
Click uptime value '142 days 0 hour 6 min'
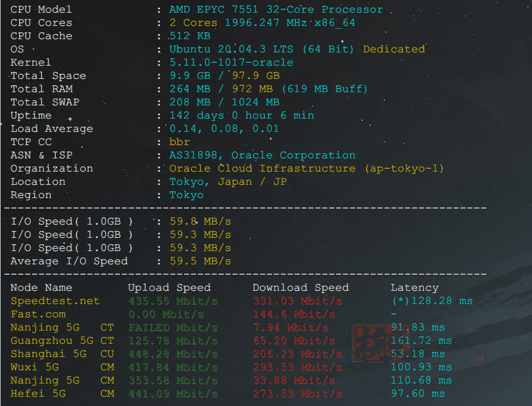[x=242, y=115]
